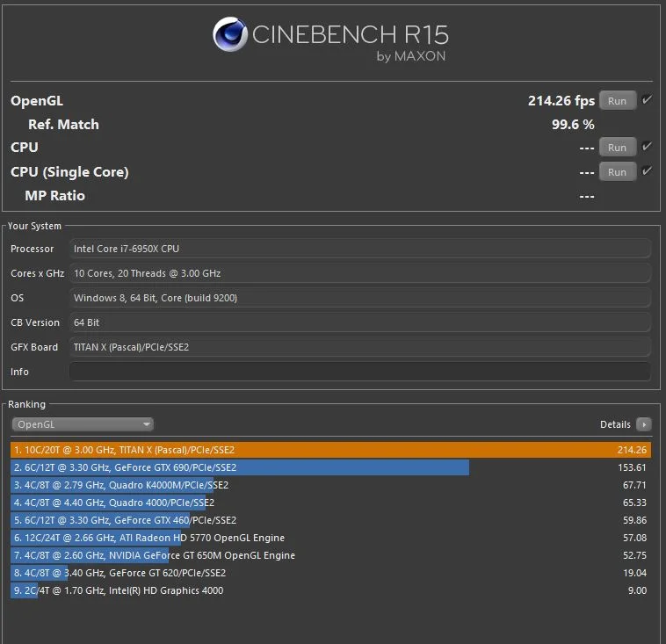Run the OpenGL benchmark

618,101
